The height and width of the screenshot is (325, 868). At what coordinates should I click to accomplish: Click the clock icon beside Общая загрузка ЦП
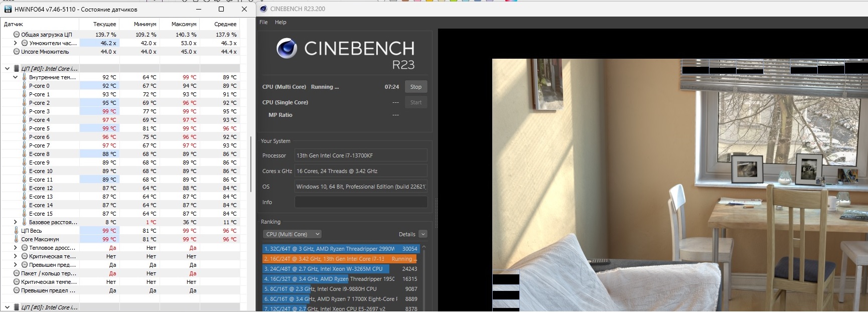click(17, 35)
